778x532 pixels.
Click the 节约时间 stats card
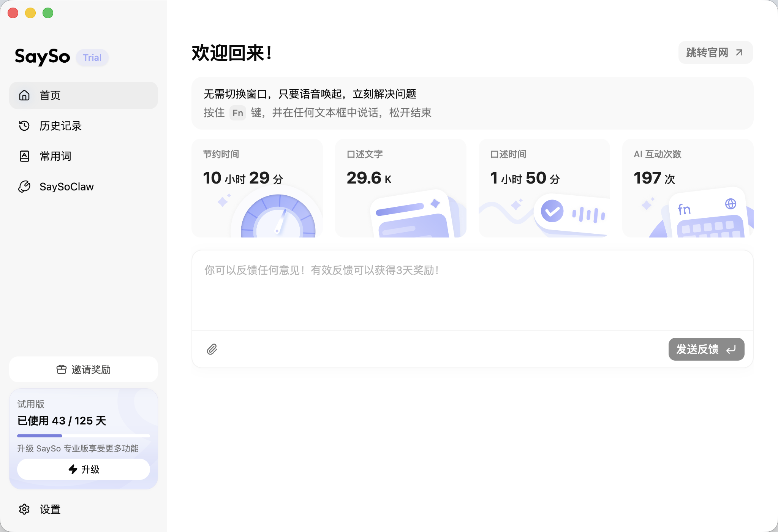click(x=257, y=188)
